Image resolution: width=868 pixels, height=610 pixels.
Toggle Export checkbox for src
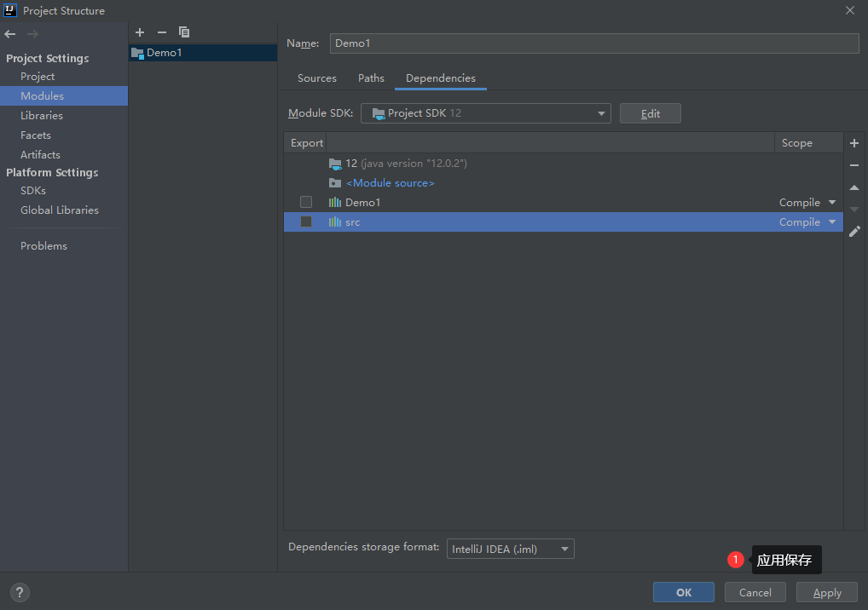[305, 222]
